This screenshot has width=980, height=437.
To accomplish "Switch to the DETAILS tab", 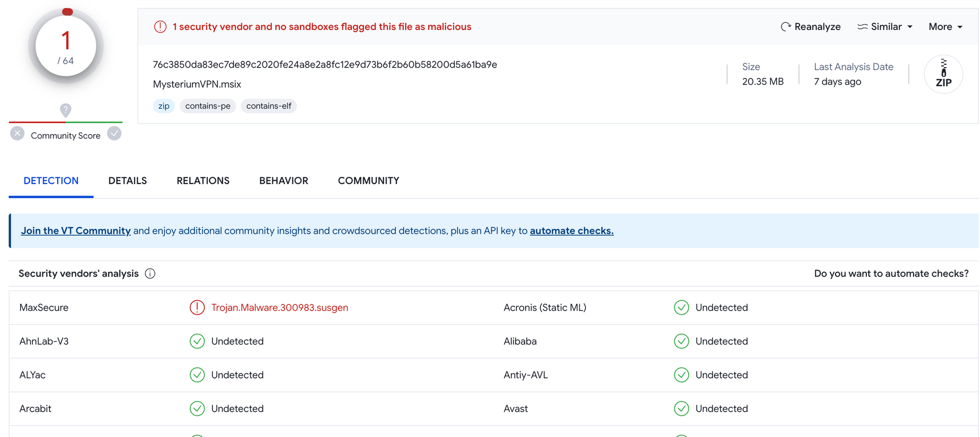I will (127, 181).
